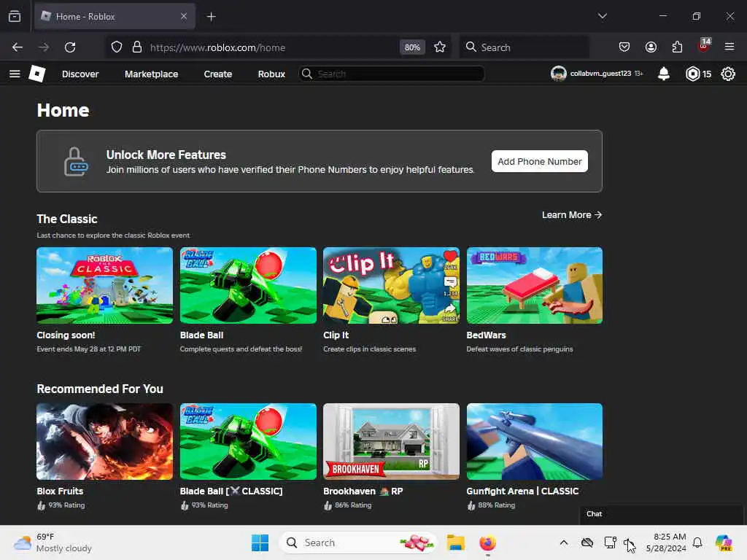Click the Gunfight Arena | CLASSIC title
This screenshot has height=560, width=747.
point(522,491)
